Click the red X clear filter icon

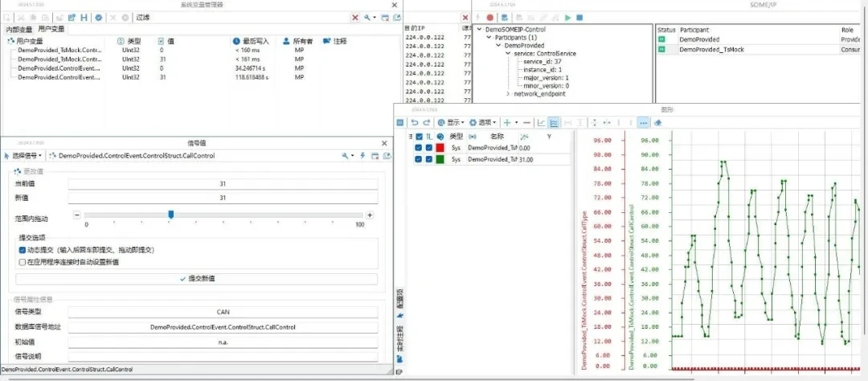(355, 17)
